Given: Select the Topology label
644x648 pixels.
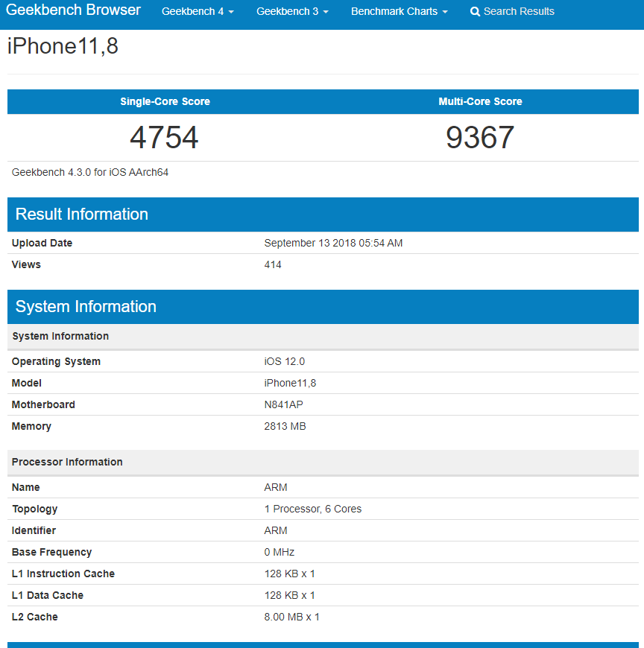Looking at the screenshot, I should [35, 509].
